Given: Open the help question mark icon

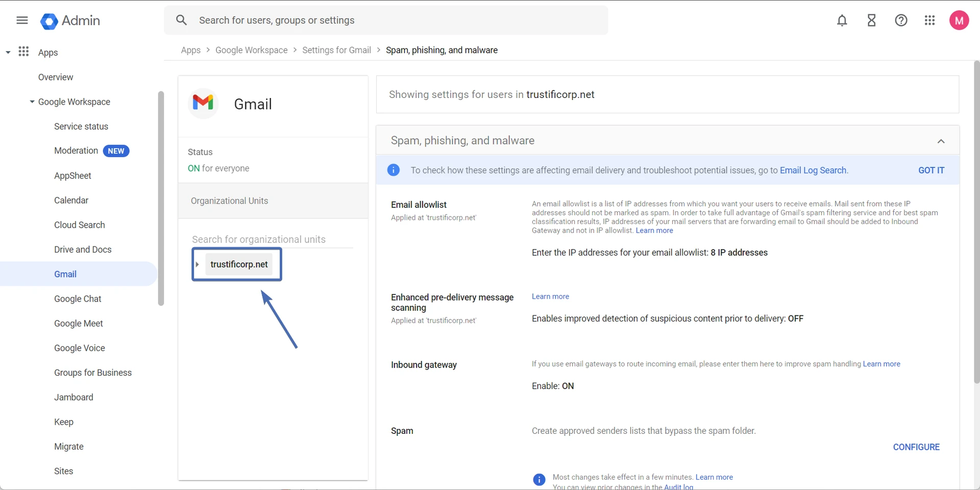Looking at the screenshot, I should tap(901, 20).
